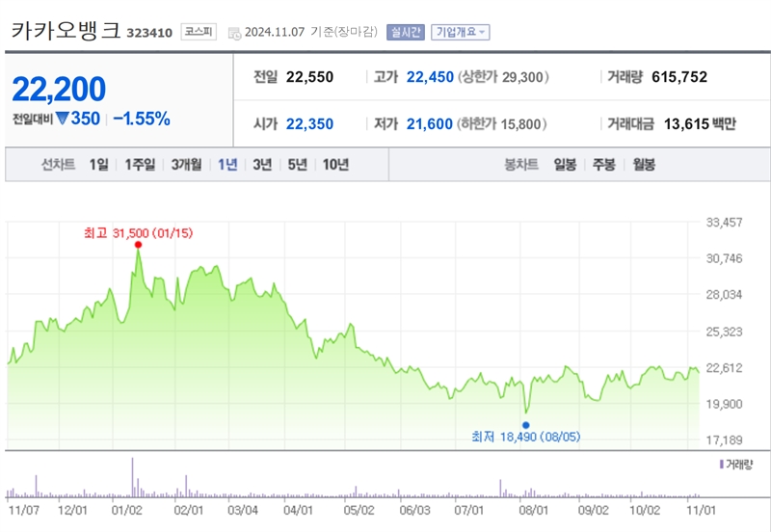
Task: Click the 17,189 y-axis label
Action: tap(725, 440)
